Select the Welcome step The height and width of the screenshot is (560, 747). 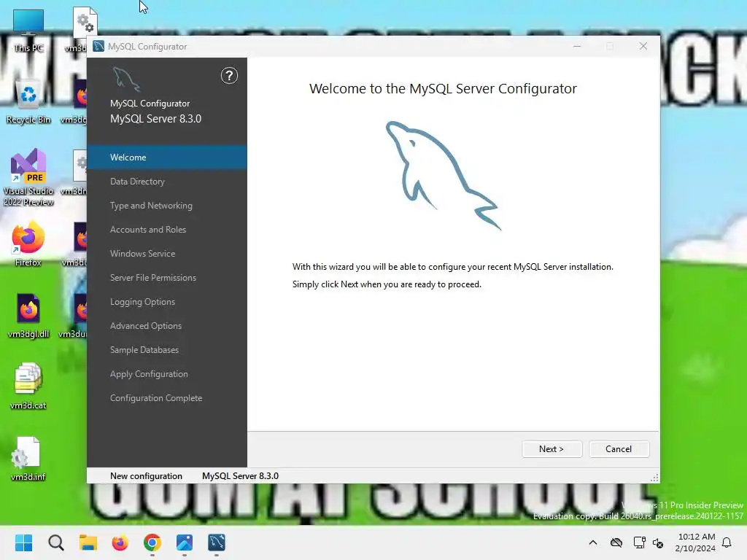pyautogui.click(x=167, y=157)
